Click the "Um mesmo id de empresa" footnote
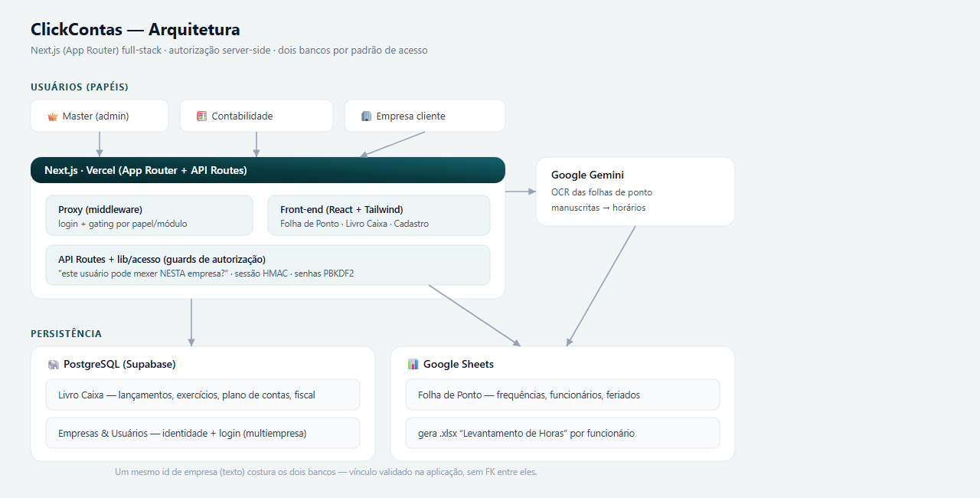The width and height of the screenshot is (980, 498). click(326, 472)
